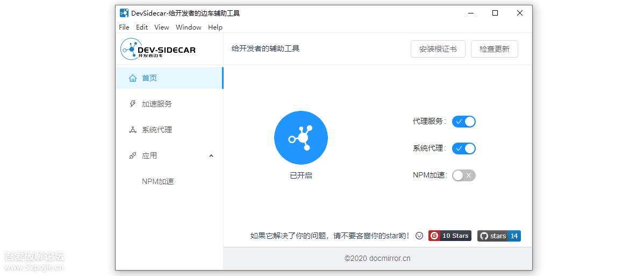
Task: Click the lightning icon beside 加速服务
Action: click(133, 104)
